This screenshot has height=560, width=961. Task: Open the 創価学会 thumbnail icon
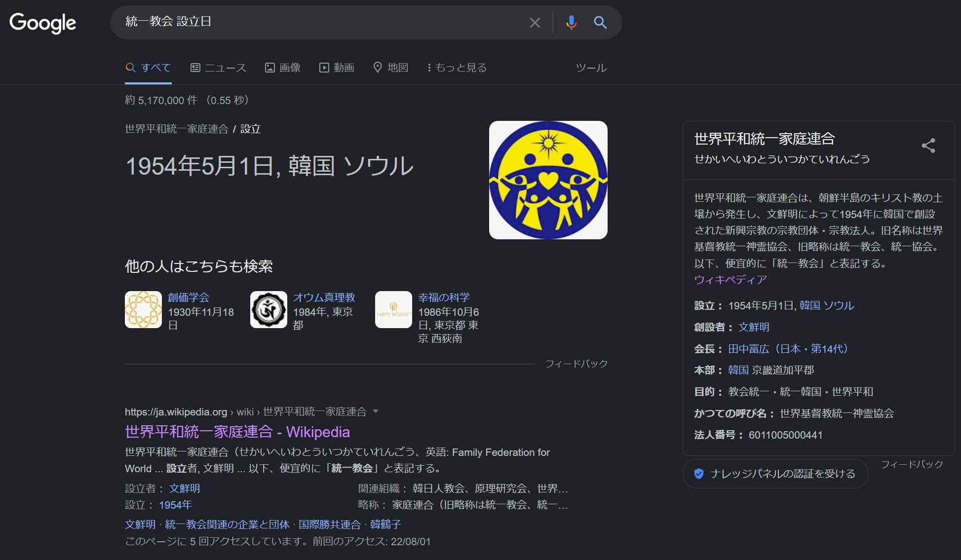coord(143,309)
